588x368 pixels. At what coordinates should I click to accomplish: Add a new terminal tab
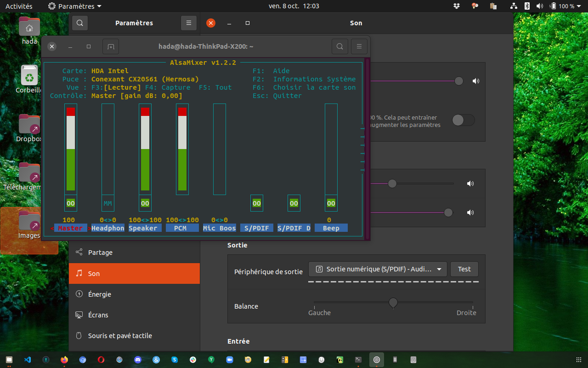tap(111, 46)
